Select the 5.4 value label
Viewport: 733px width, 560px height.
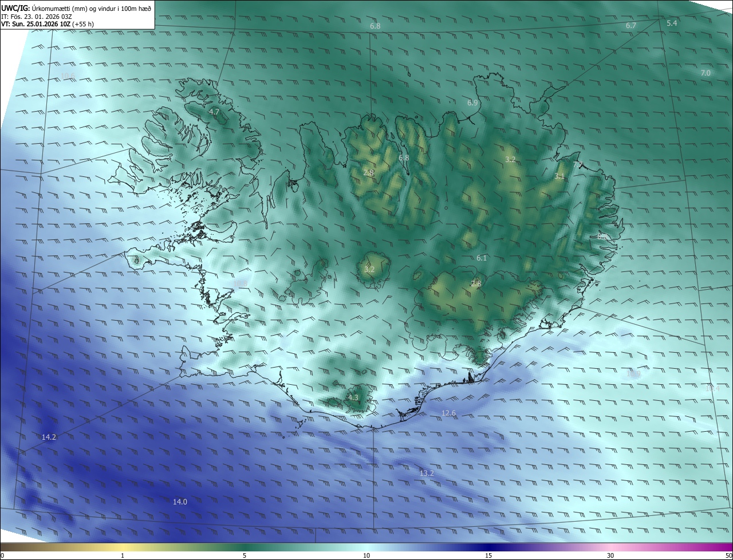(672, 23)
